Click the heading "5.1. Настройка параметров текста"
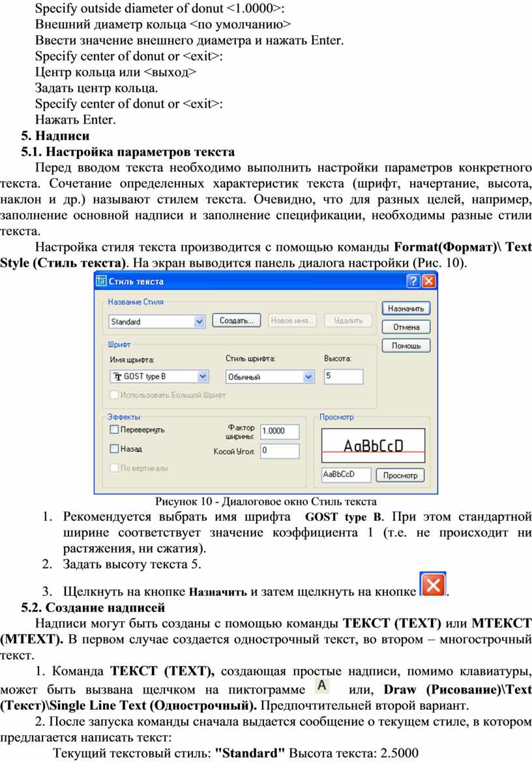Viewport: 532px width, 762px height. (128, 152)
